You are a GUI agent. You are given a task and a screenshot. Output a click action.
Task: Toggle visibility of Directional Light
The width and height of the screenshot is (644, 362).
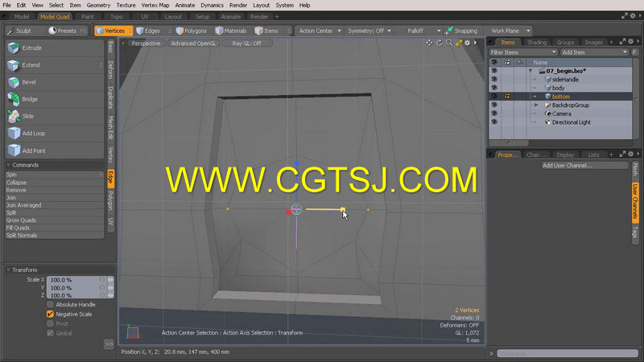494,122
